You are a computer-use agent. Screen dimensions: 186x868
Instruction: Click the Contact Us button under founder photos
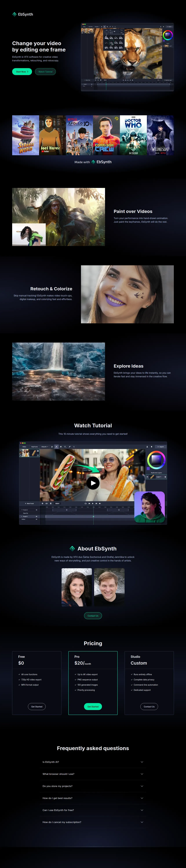(x=93, y=616)
